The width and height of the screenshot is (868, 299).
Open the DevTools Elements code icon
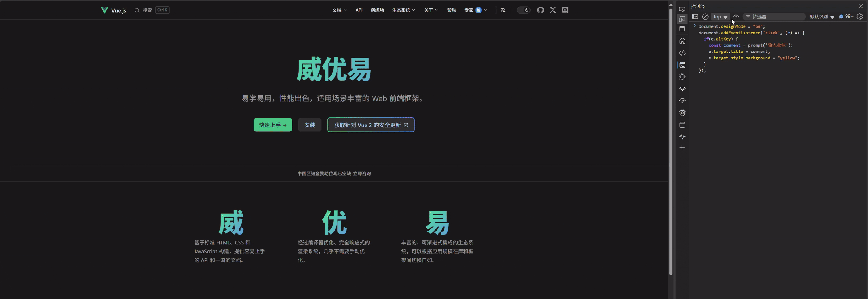682,53
